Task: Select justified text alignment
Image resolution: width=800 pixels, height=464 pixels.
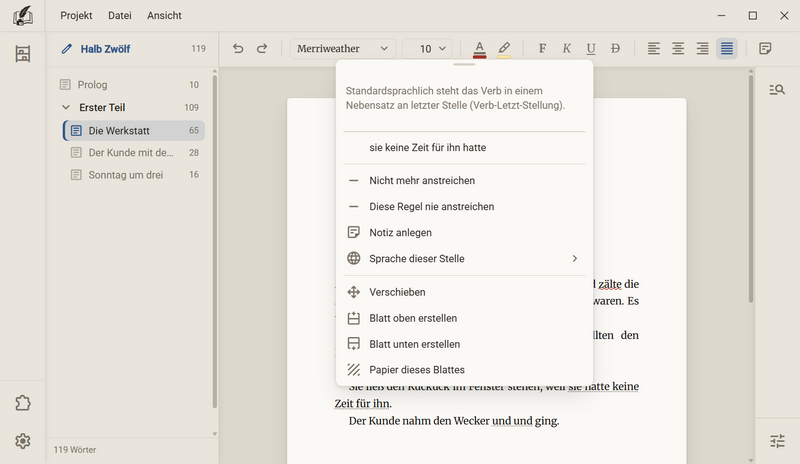Action: point(727,48)
